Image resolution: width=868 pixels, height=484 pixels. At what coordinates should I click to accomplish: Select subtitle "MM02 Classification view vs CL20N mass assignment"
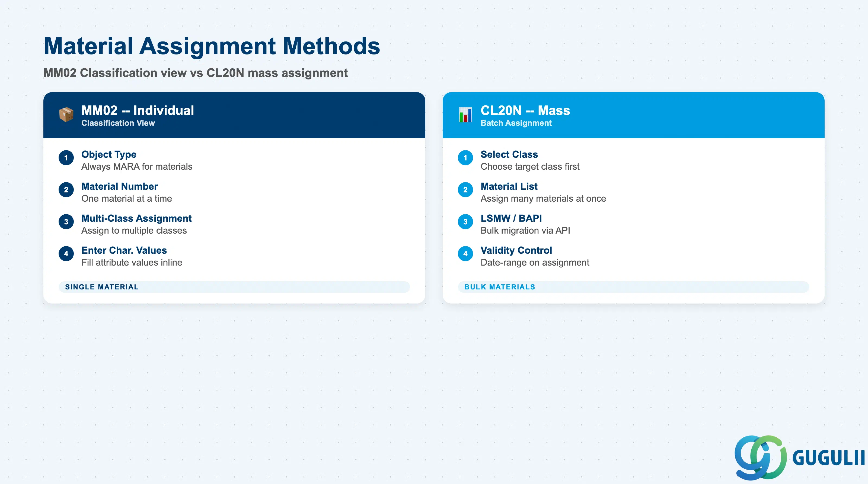pyautogui.click(x=195, y=73)
